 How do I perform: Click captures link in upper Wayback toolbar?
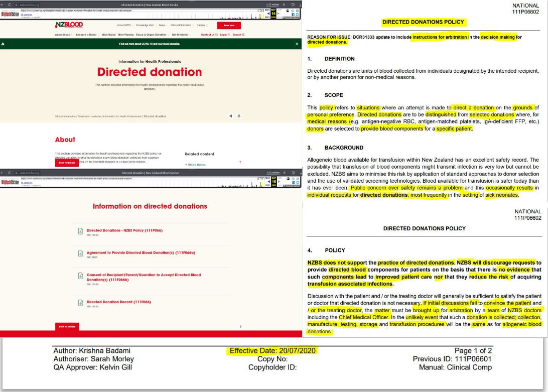pyautogui.click(x=27, y=15)
